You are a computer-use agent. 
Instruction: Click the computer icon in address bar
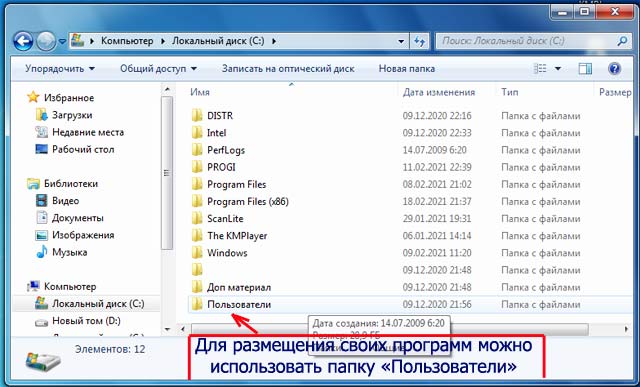tap(78, 40)
